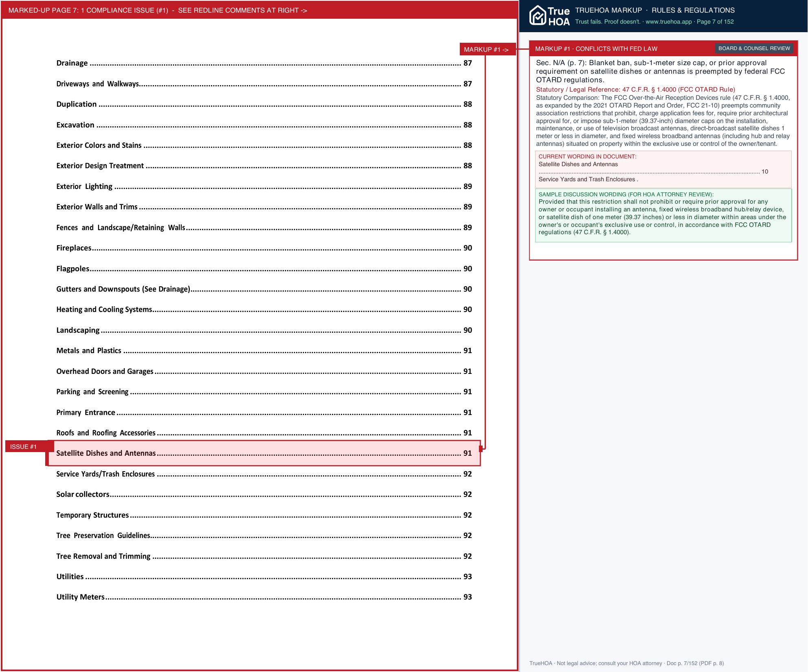Open Service Yards/Trash Enclosures entry

264,474
